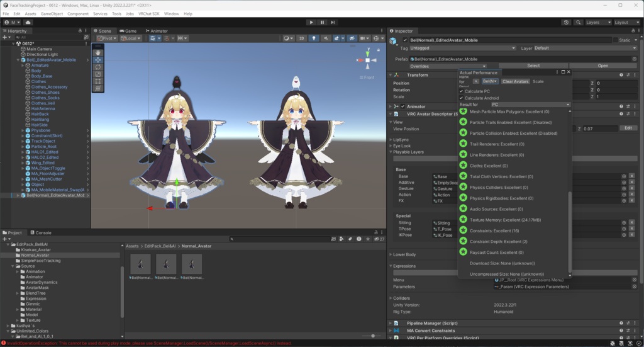
Task: Open the Pivot handle position dropdown
Action: pyautogui.click(x=107, y=38)
